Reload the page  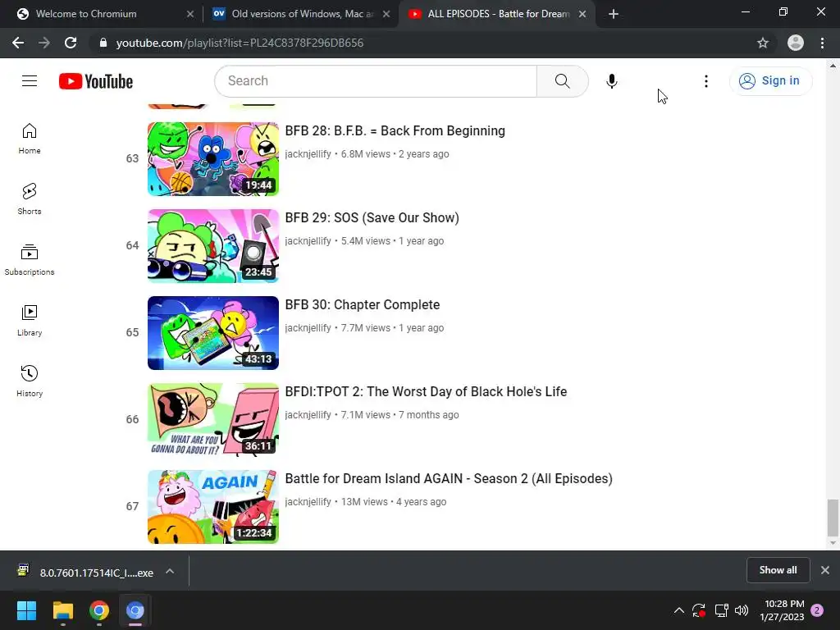tap(71, 43)
